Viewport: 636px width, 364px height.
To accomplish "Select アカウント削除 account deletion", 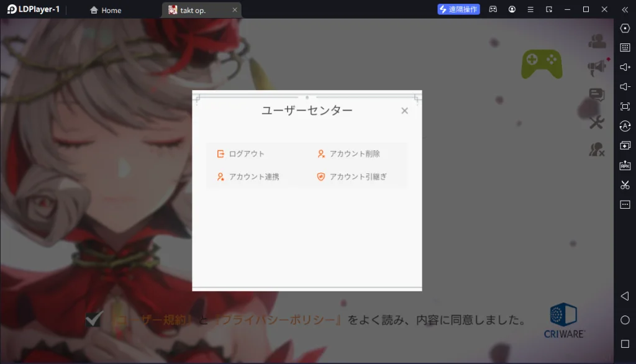I will point(348,154).
